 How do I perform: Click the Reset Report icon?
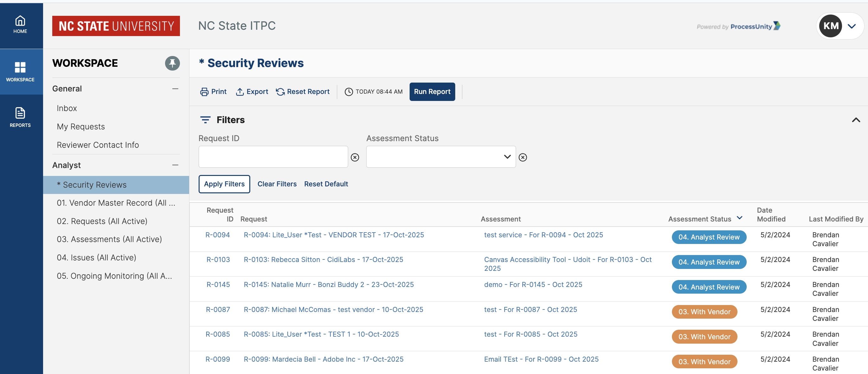tap(280, 92)
